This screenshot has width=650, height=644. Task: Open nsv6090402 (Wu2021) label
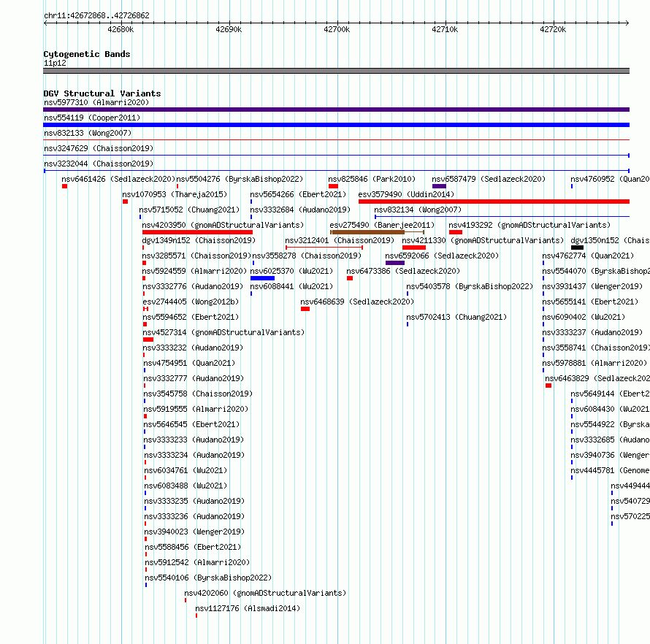(584, 317)
